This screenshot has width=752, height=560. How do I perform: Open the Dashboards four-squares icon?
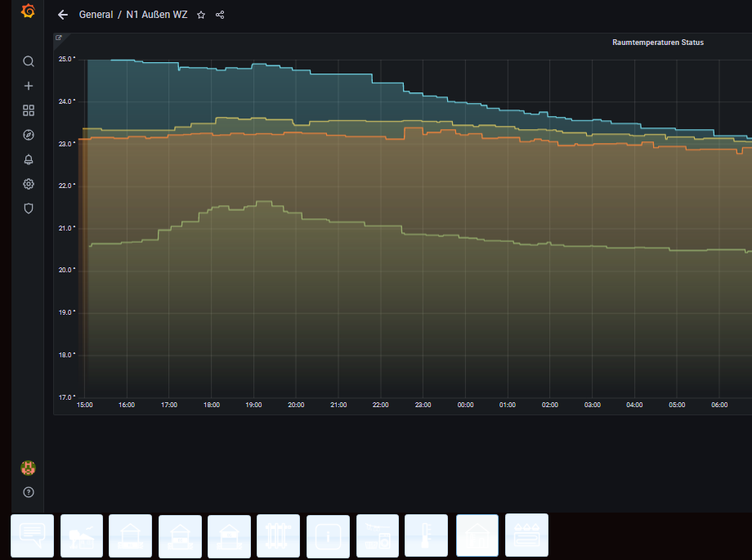(29, 110)
